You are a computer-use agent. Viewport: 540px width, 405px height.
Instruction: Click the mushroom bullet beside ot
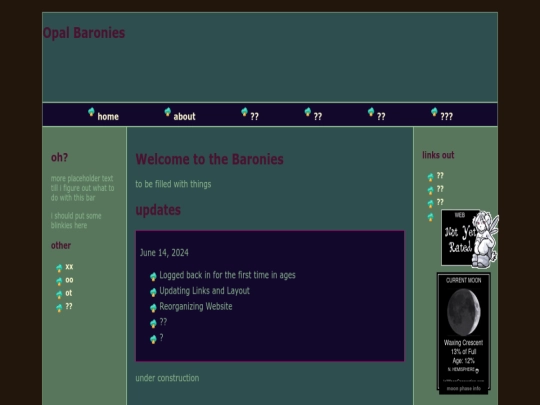59,295
